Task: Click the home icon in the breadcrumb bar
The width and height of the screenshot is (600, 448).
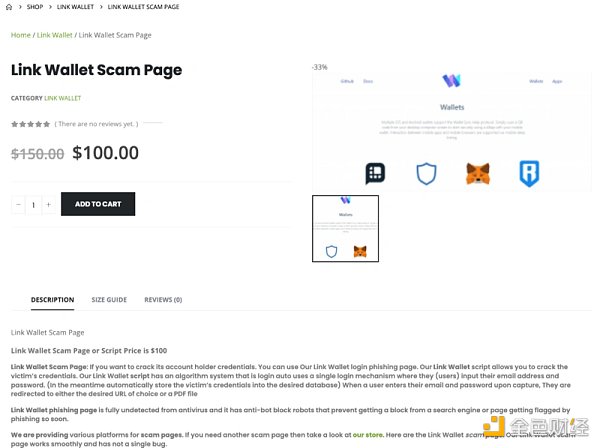Action: tap(9, 7)
